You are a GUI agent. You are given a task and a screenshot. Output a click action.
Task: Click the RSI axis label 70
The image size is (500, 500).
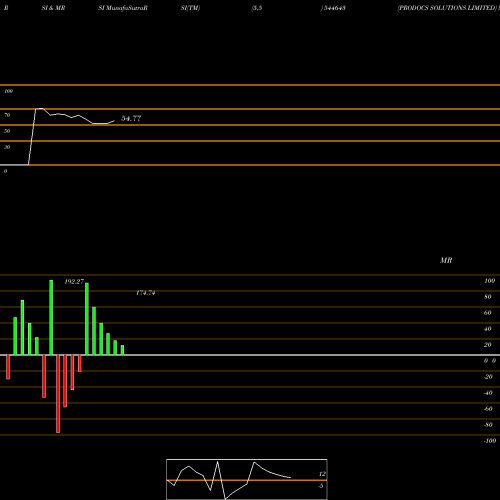pos(7,115)
